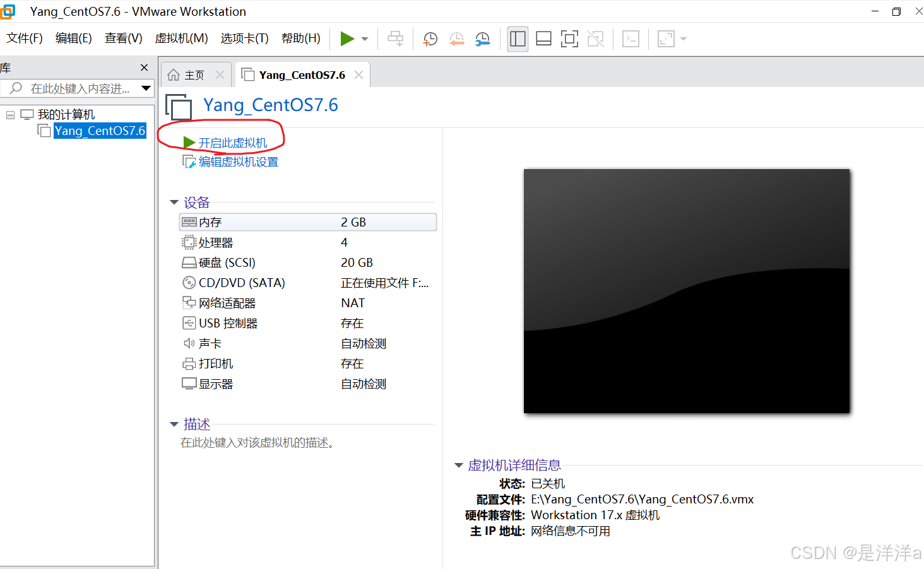924x569 pixels.
Task: Click the large VM icon beside the title
Action: (x=179, y=107)
